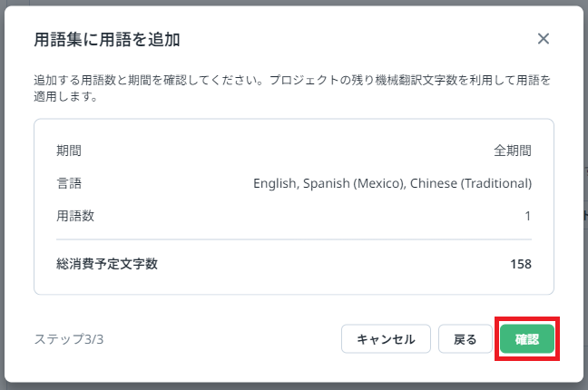588x390 pixels.
Task: Click the ステップ3/3 step indicator
Action: [69, 339]
